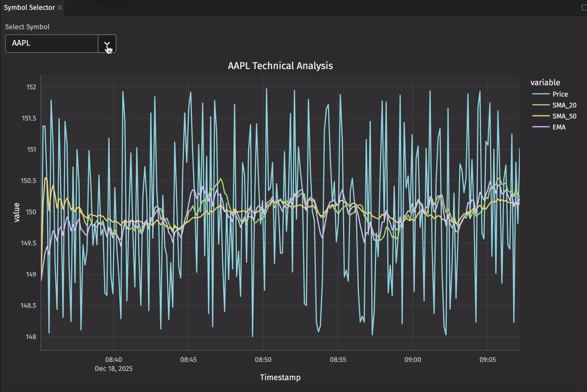
Task: Click the Select Symbol label
Action: coord(27,27)
